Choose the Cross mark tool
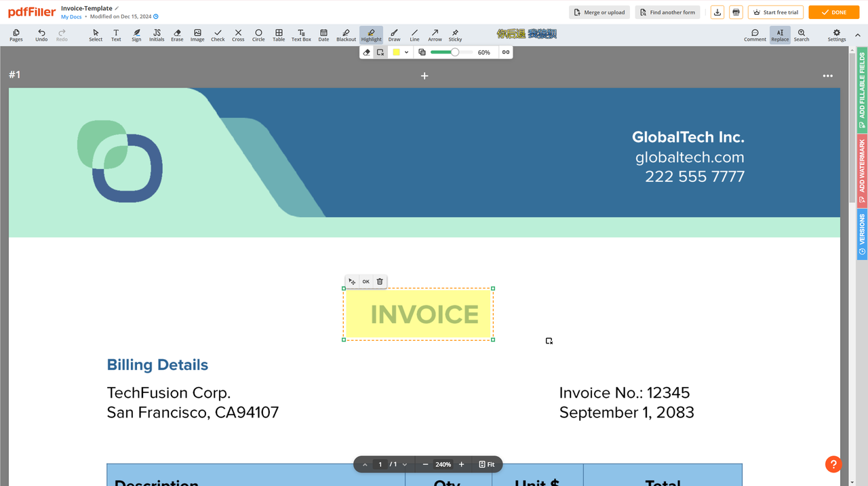 [238, 35]
